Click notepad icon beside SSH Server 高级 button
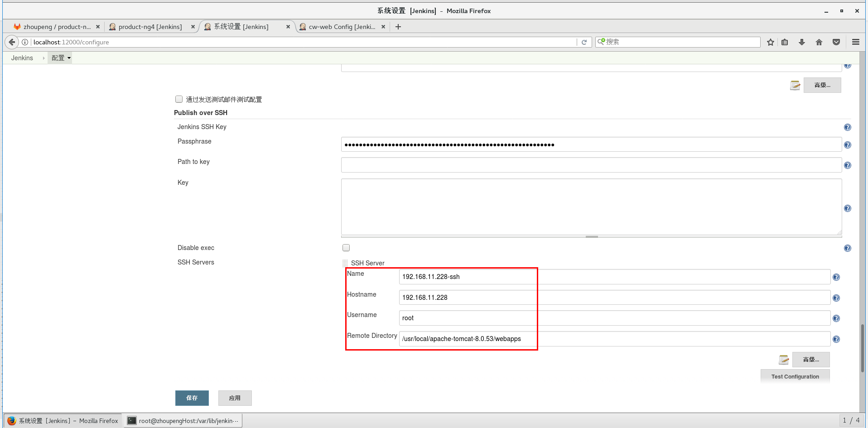The height and width of the screenshot is (428, 868). [784, 360]
